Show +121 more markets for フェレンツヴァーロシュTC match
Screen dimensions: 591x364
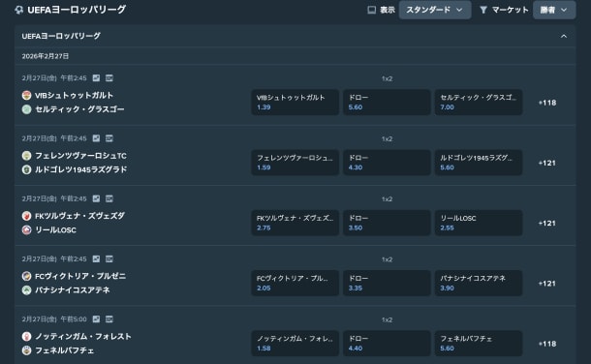click(547, 163)
